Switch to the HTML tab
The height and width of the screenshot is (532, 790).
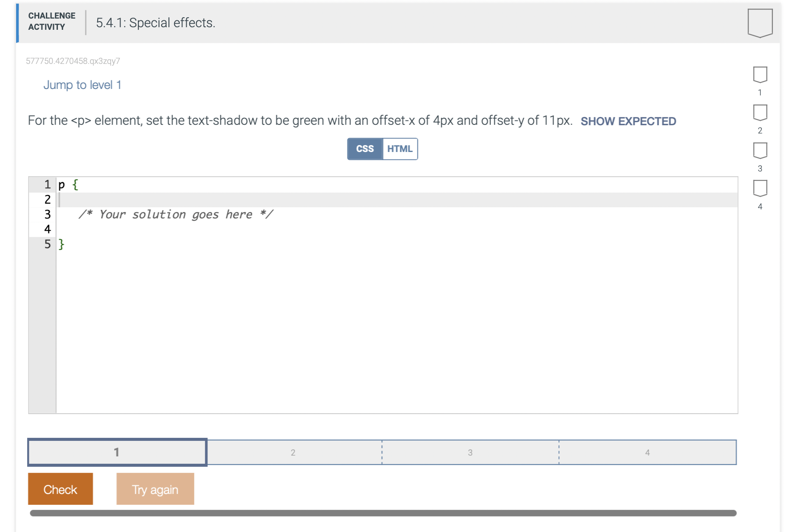tap(400, 149)
